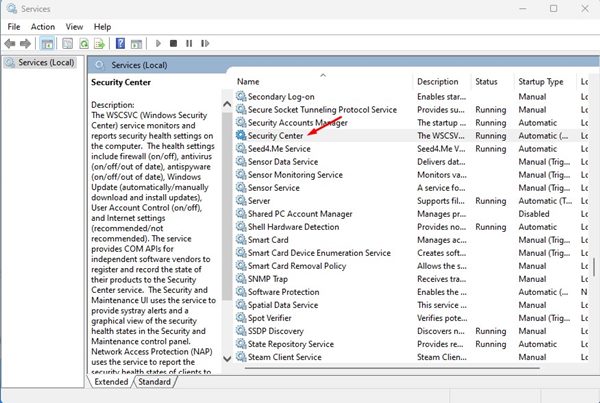Start the service with the play icon
This screenshot has height=403, width=600.
[x=158, y=44]
